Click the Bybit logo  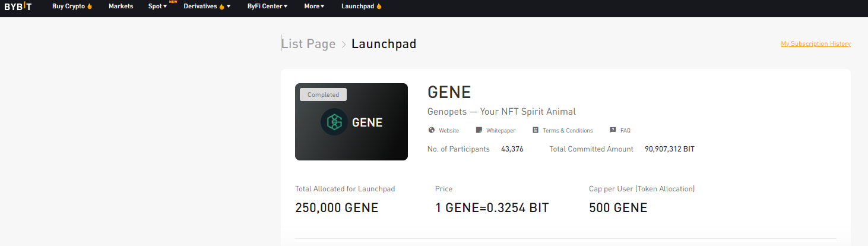[18, 7]
